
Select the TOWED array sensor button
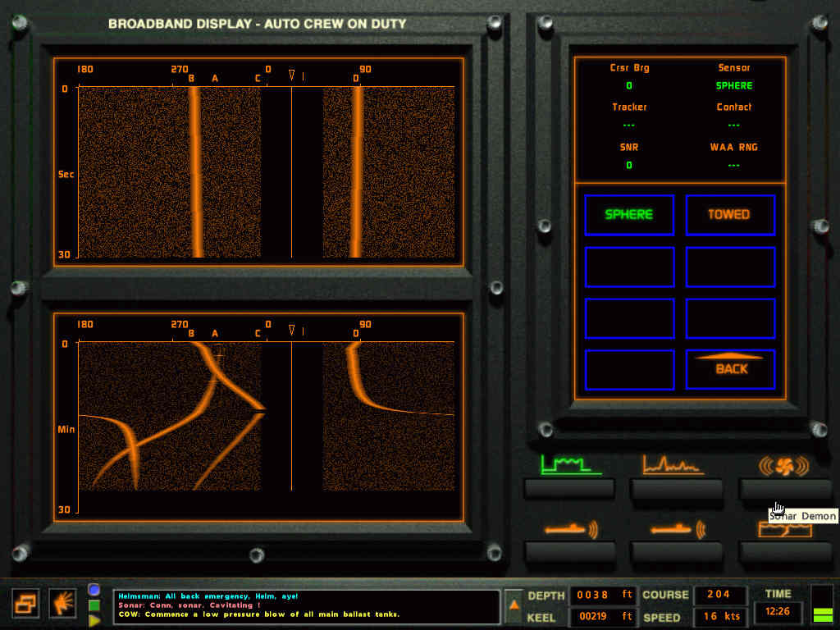click(729, 215)
